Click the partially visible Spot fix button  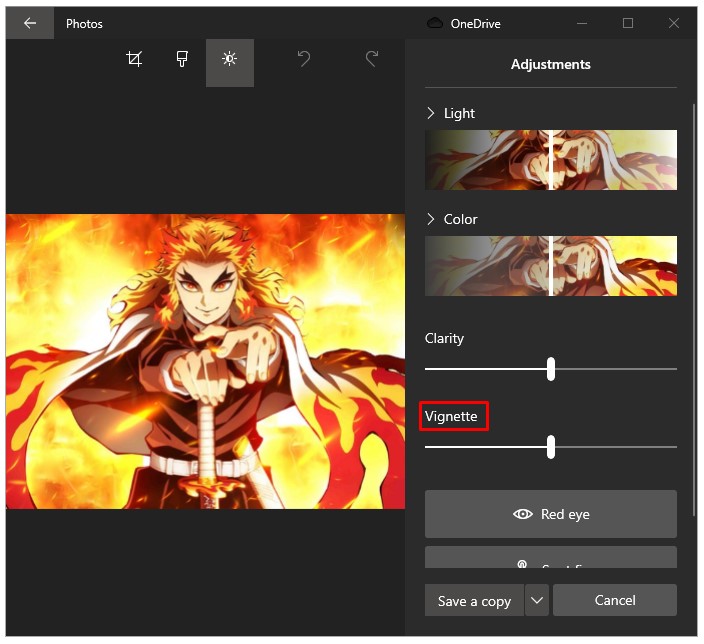551,557
